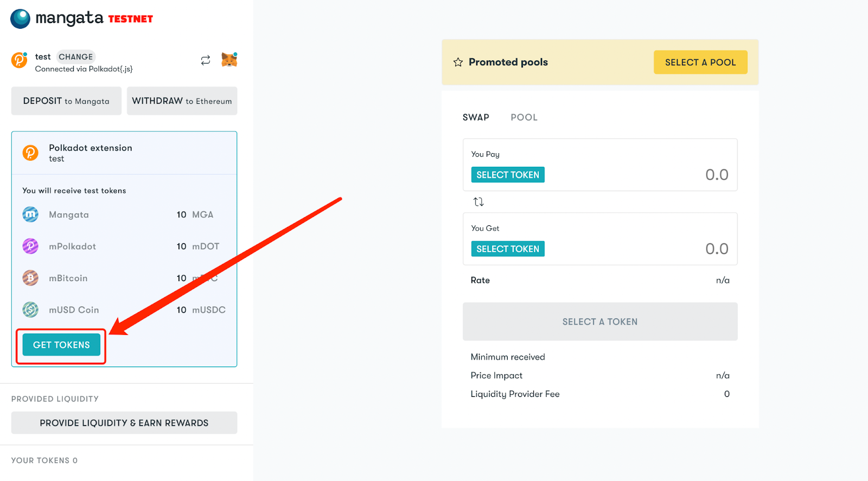Click the 'Polkadot extension' heading
The height and width of the screenshot is (481, 868).
click(x=91, y=148)
